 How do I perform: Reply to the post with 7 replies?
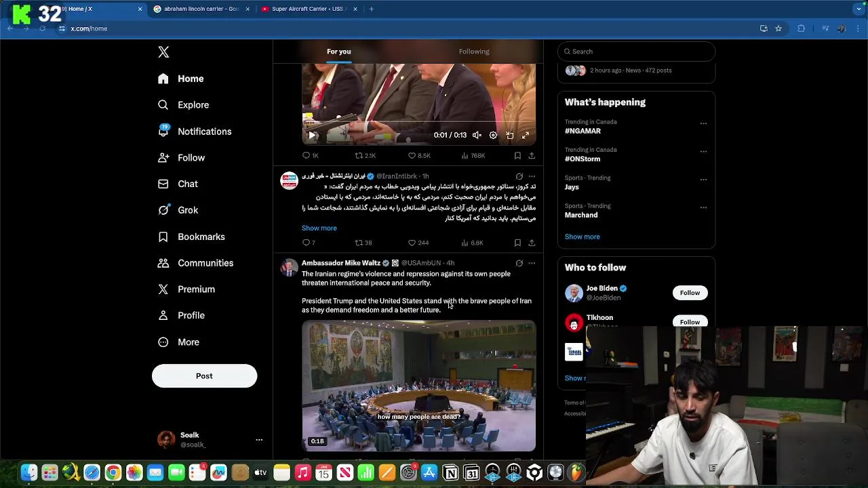click(x=309, y=243)
